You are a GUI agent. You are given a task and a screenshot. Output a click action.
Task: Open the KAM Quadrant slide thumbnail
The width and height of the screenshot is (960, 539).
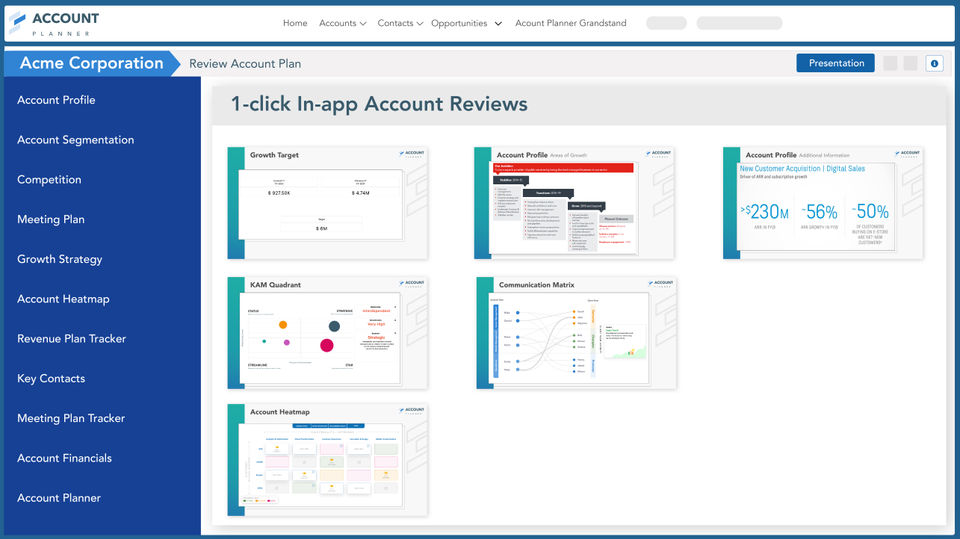click(x=328, y=333)
